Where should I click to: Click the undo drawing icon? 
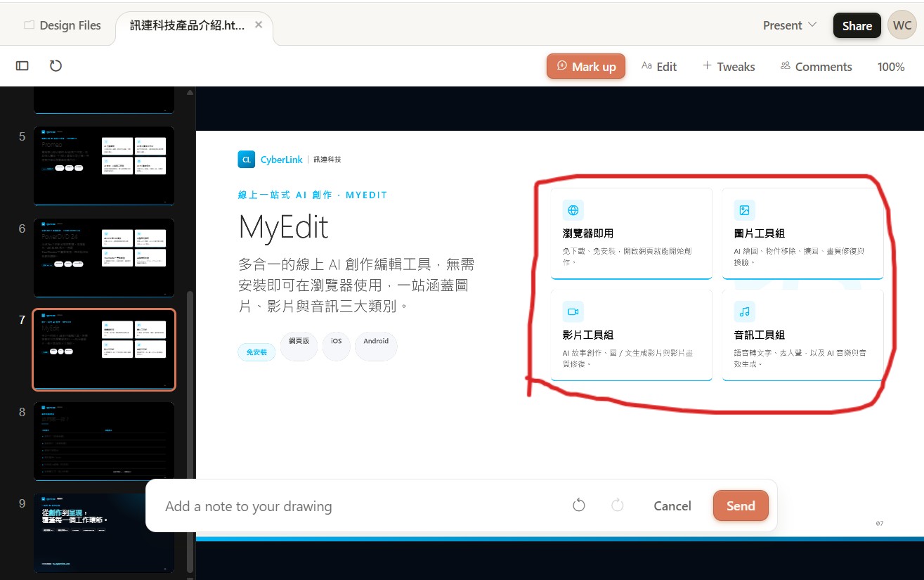coord(579,505)
